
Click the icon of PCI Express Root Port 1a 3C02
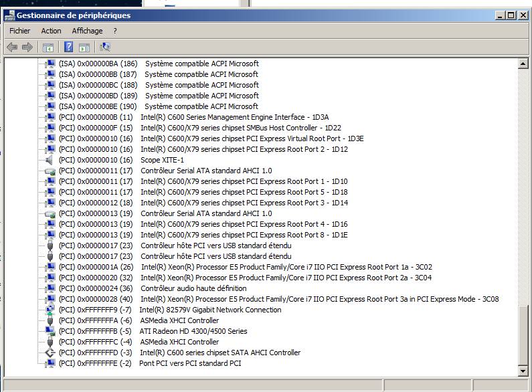51,267
